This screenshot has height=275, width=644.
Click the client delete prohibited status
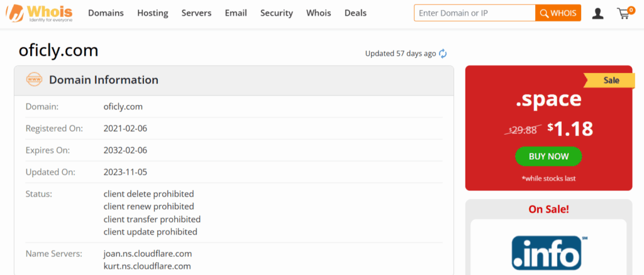tap(148, 194)
